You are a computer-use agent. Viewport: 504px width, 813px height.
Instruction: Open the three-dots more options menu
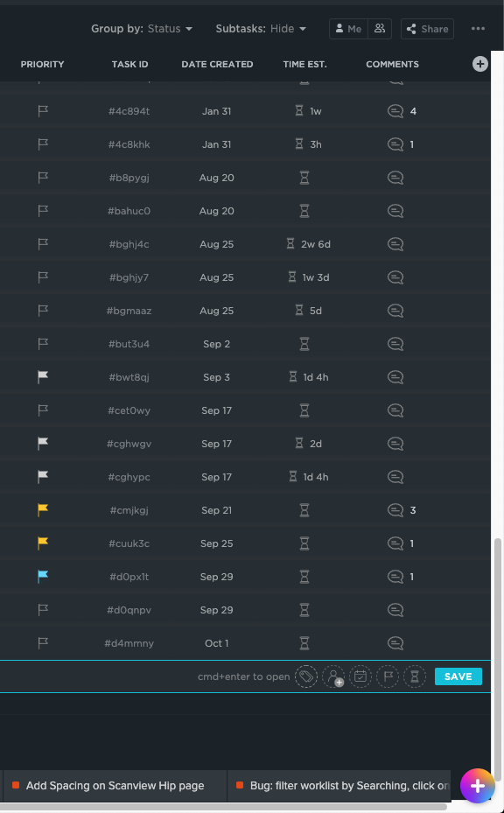pos(478,29)
